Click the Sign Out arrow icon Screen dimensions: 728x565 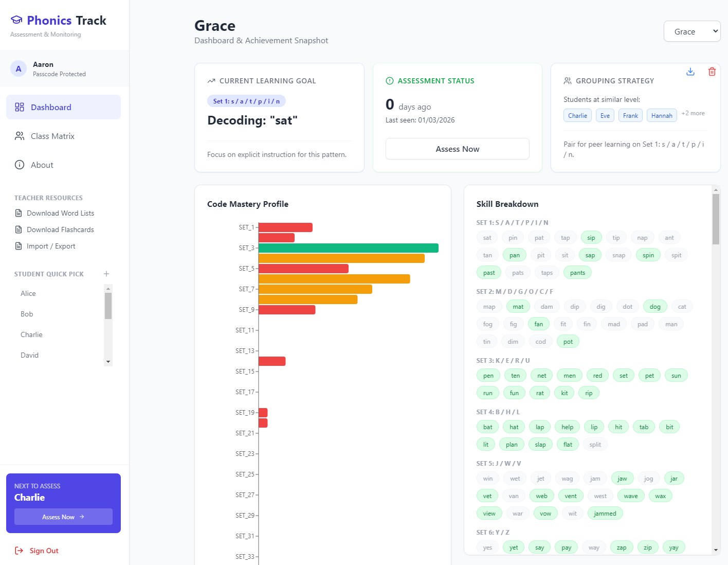[x=19, y=551]
